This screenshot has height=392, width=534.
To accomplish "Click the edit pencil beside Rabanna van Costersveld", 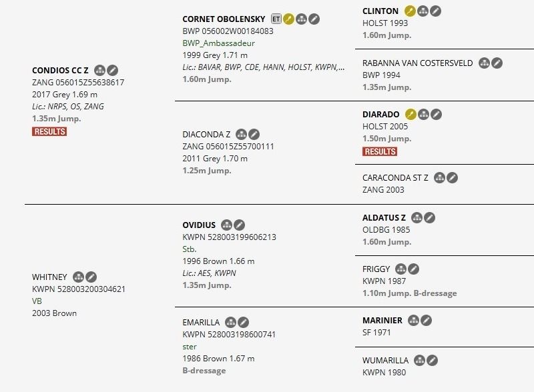I will pyautogui.click(x=497, y=63).
